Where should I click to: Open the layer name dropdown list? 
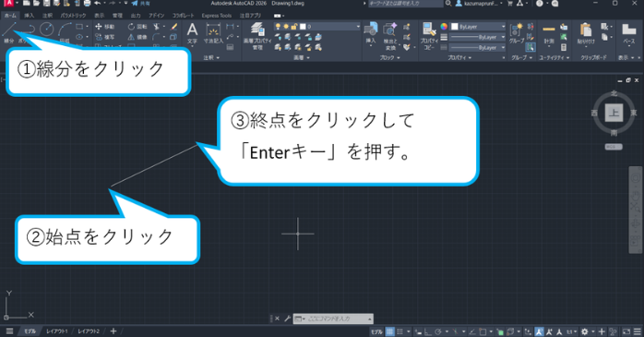358,27
